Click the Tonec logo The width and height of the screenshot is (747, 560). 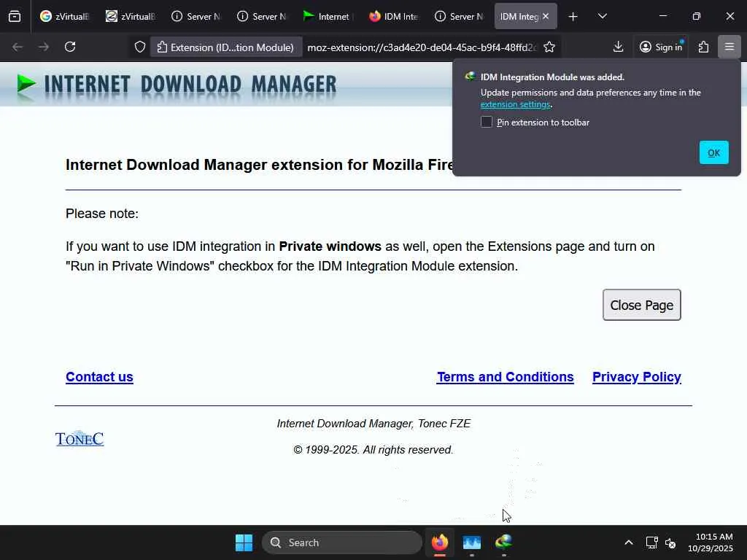pyautogui.click(x=80, y=438)
